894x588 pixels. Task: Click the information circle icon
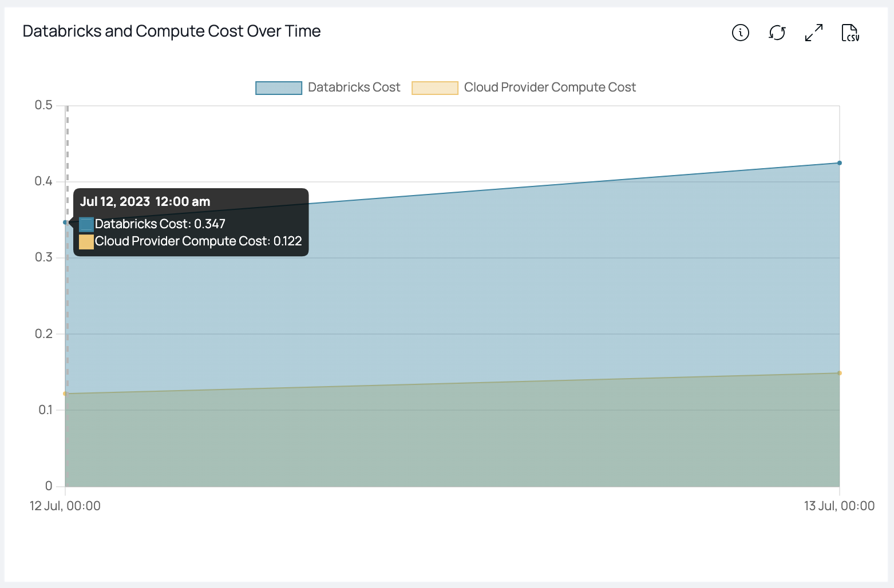coord(740,33)
